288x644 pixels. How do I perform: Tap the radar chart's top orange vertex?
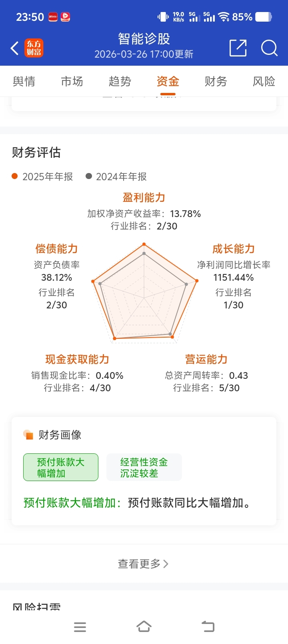tap(144, 244)
